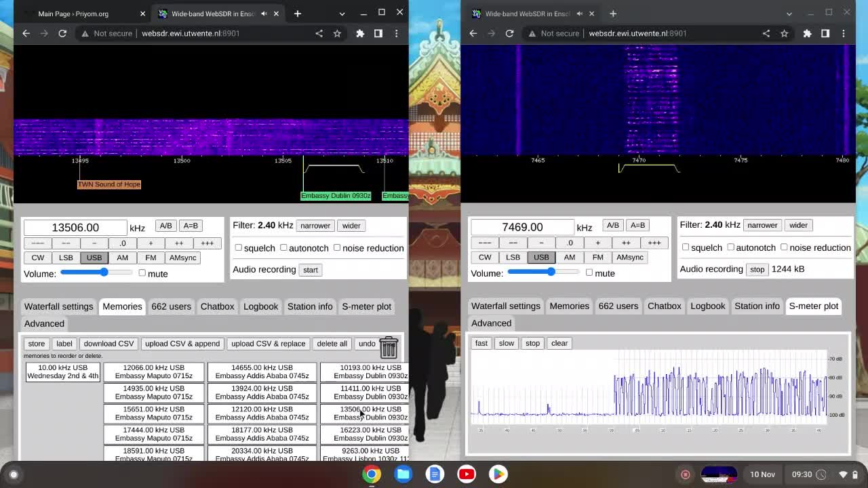The width and height of the screenshot is (868, 488).
Task: Open new tab plus in left browser
Action: pos(297,14)
